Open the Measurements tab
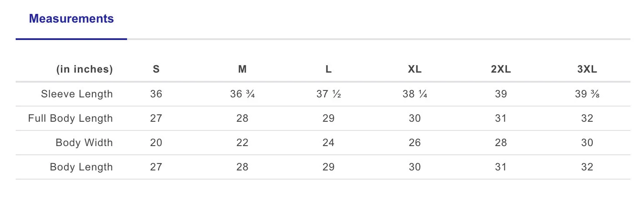The width and height of the screenshot is (644, 200). (71, 19)
